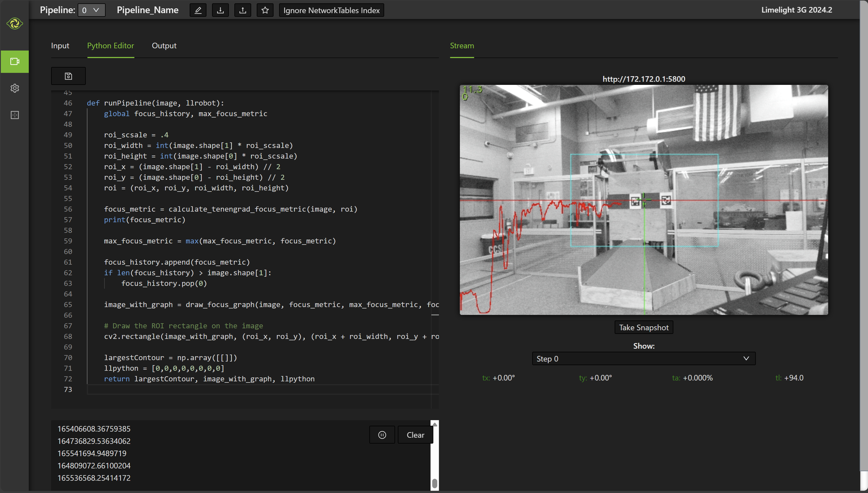Click the Stream link to open feed
Viewport: 868px width, 493px height.
462,45
